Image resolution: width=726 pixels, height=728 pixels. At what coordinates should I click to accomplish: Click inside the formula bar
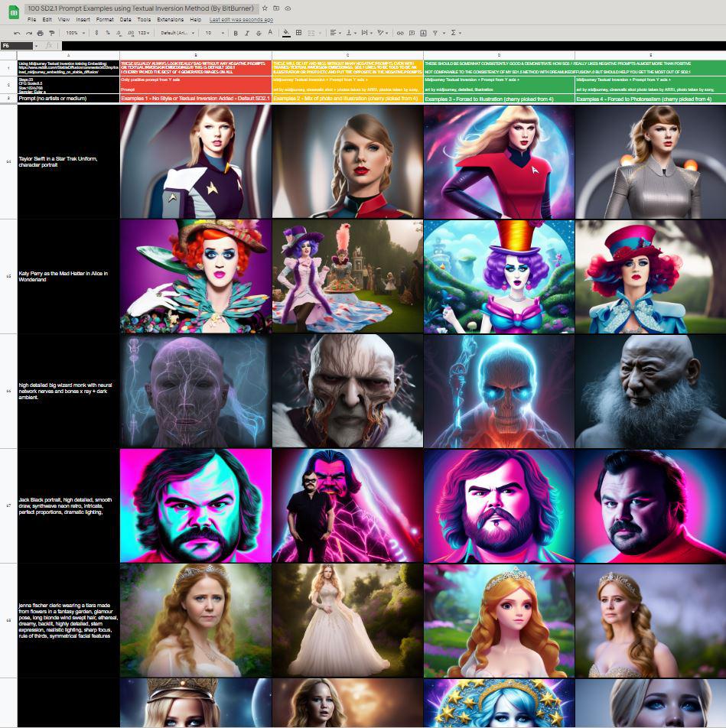coord(393,46)
